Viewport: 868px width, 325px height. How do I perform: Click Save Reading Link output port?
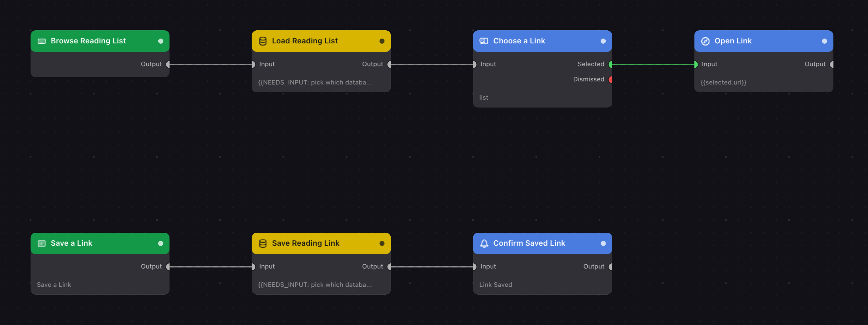(x=389, y=267)
